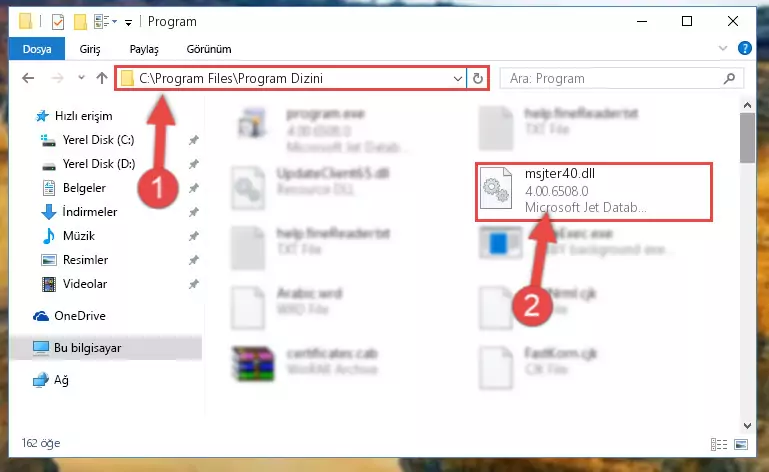Click the İndirmeler download arrow icon

point(49,212)
